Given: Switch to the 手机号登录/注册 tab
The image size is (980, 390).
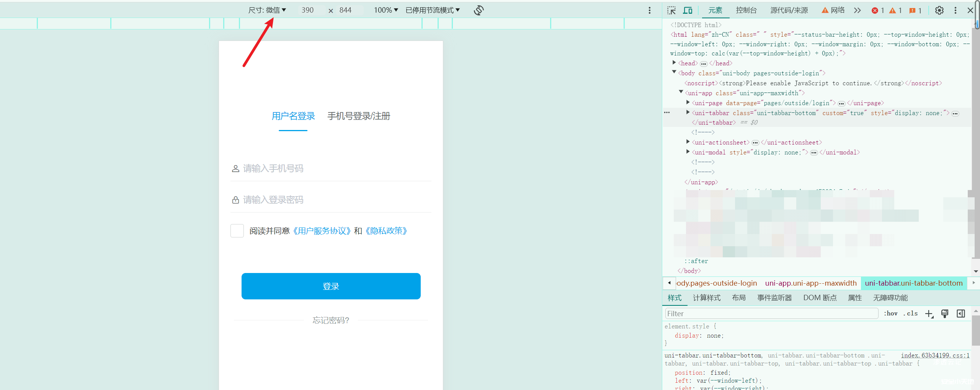Looking at the screenshot, I should pos(358,116).
